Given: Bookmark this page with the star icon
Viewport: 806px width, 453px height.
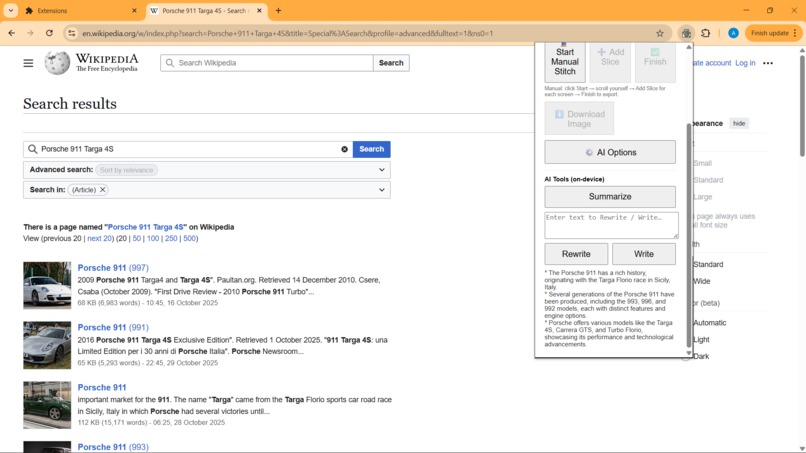Looking at the screenshot, I should [x=660, y=33].
